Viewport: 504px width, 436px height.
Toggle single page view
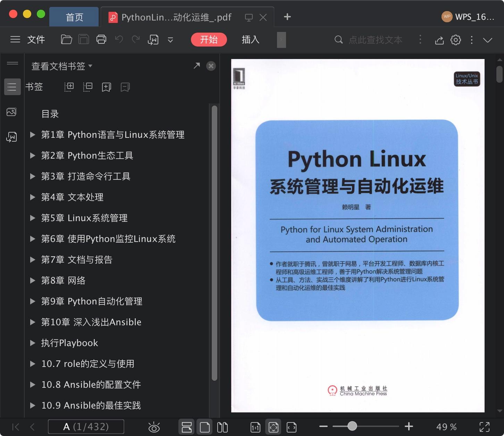click(x=205, y=427)
